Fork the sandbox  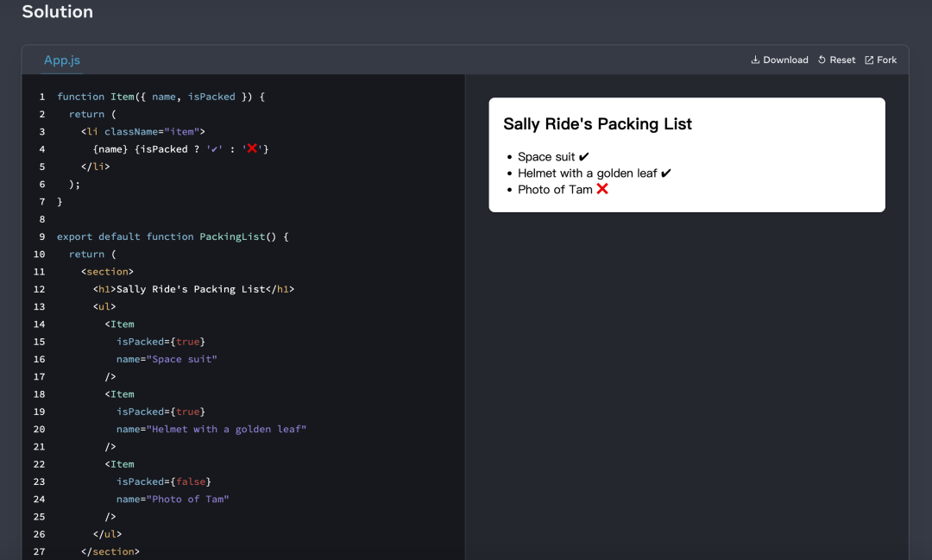pos(880,60)
